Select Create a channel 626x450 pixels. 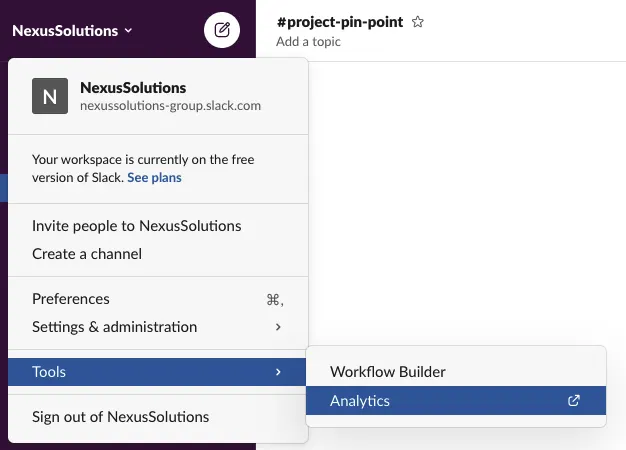158,254
